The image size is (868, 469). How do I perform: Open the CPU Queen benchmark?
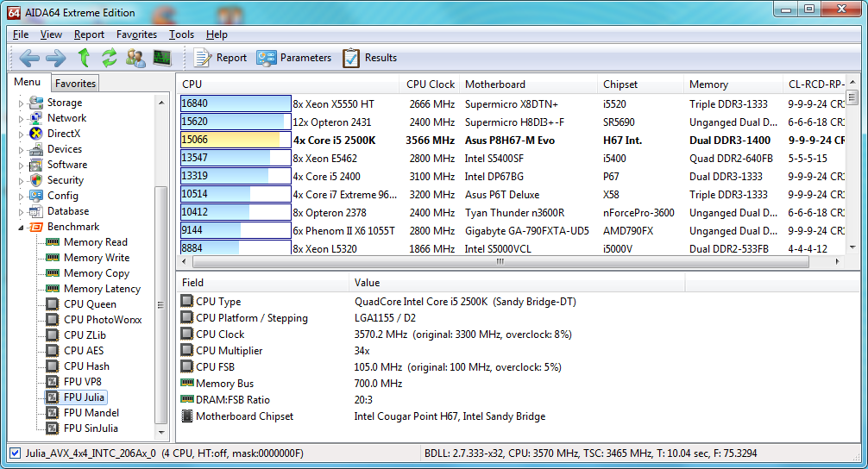90,304
